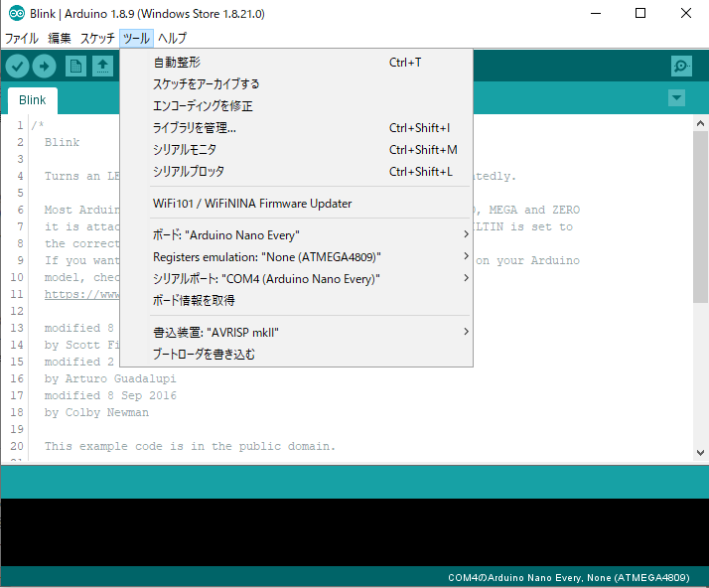The image size is (709, 588).
Task: Click the status bar board info text
Action: [568, 578]
